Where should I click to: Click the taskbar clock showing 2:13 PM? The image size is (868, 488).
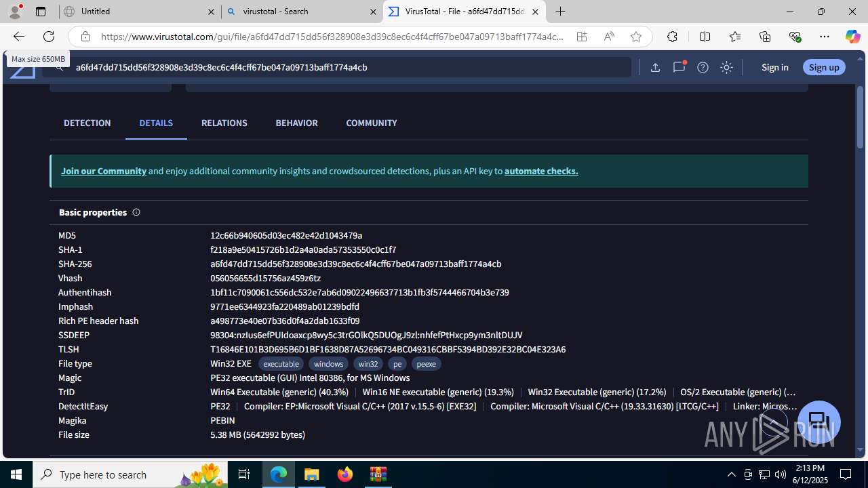coord(810,474)
